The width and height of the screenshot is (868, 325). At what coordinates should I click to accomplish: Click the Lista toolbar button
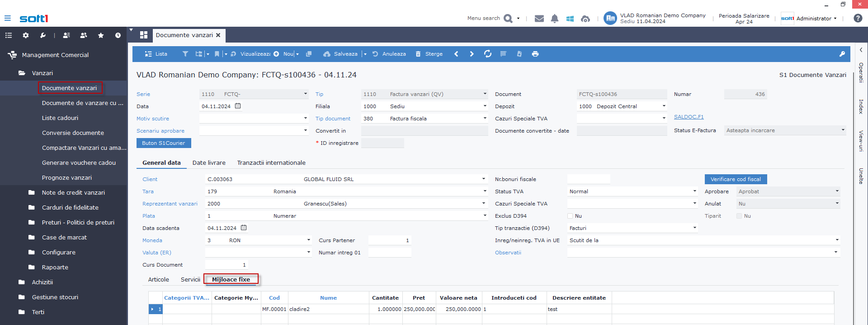pyautogui.click(x=156, y=54)
